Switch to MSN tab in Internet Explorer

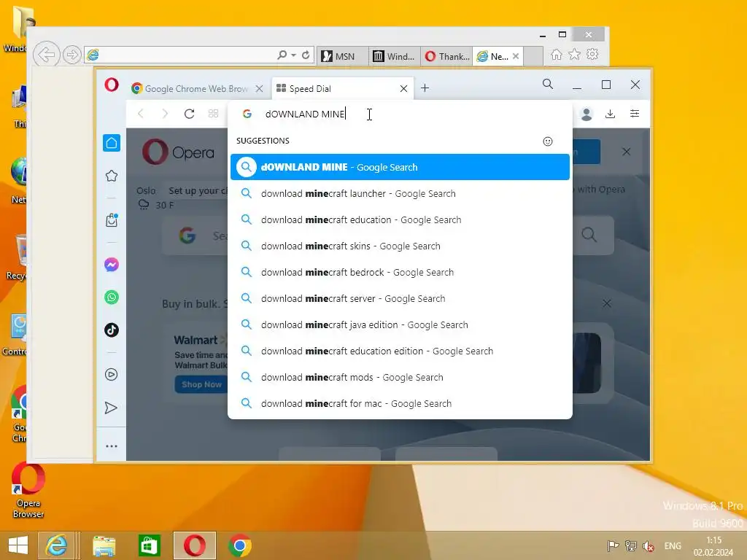coord(342,56)
